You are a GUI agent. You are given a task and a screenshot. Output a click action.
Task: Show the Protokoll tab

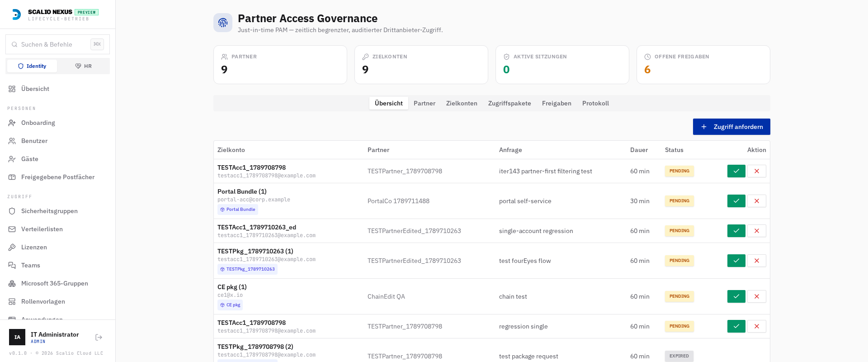[595, 103]
